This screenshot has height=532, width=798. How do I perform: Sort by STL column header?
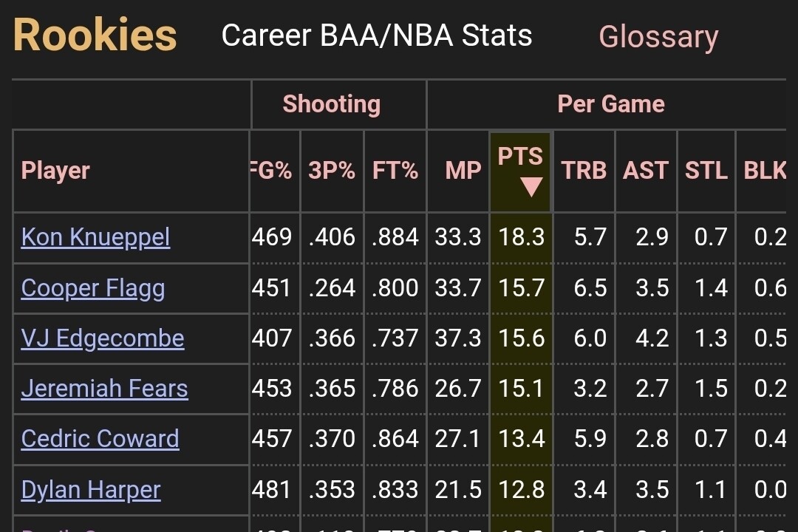pos(706,171)
